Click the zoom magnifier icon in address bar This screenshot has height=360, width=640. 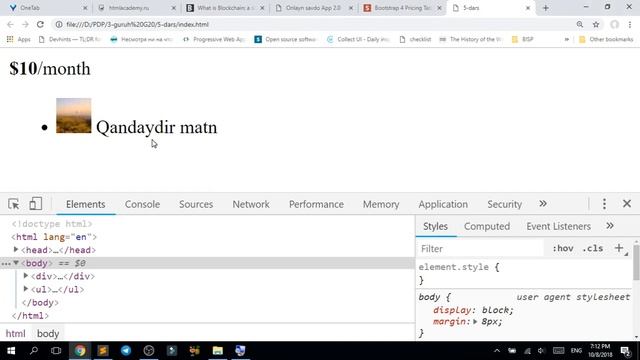[580, 24]
